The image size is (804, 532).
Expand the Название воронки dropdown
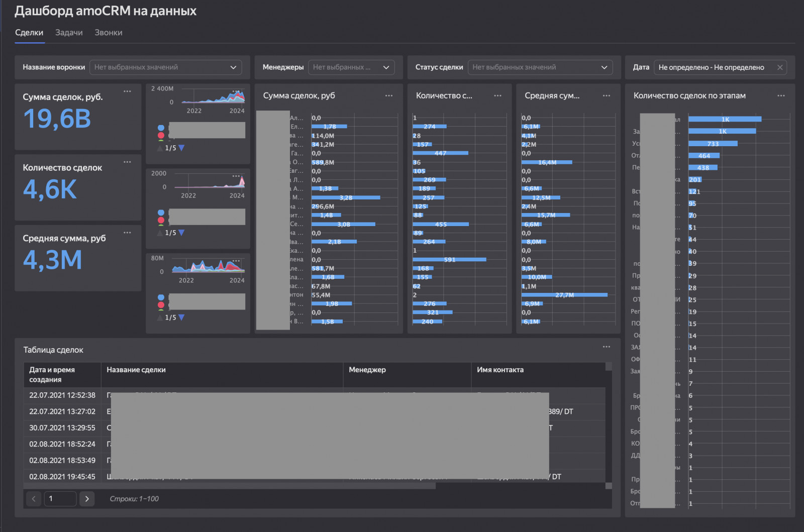165,67
